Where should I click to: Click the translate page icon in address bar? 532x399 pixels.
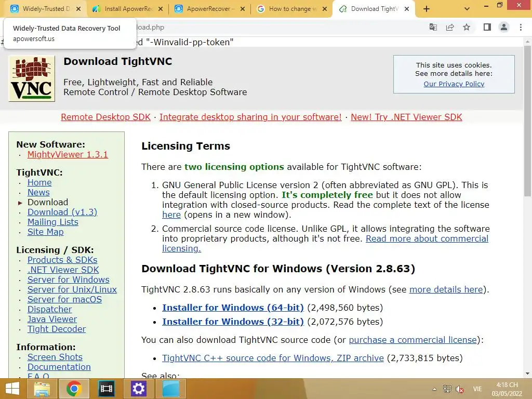[433, 27]
